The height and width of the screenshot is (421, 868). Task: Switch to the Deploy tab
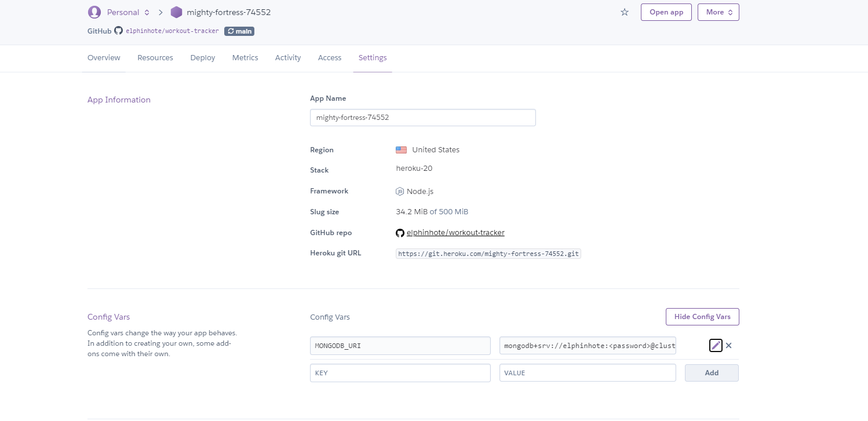pos(202,57)
